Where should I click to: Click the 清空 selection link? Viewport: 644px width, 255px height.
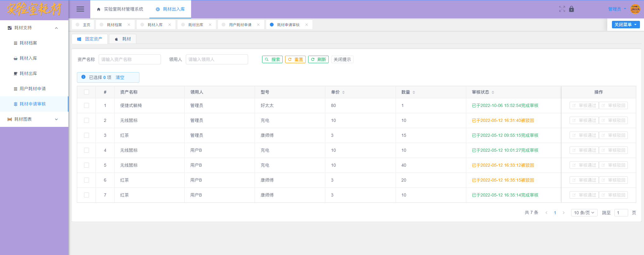coord(120,77)
